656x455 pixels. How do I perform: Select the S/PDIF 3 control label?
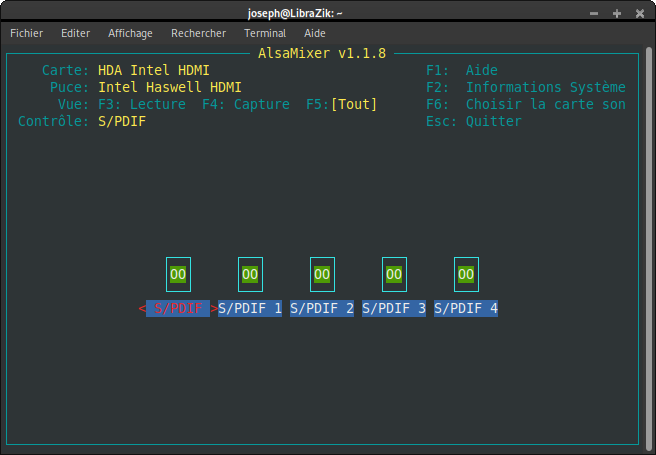pyautogui.click(x=394, y=309)
